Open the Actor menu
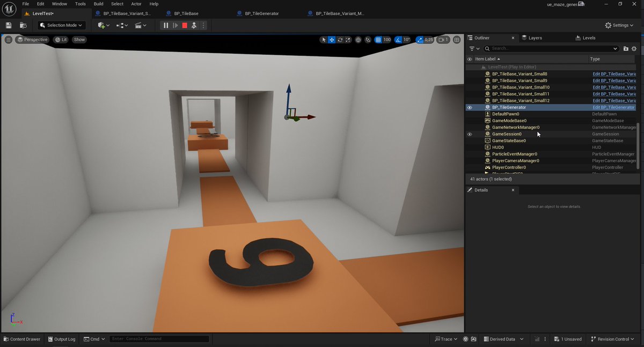 point(136,4)
